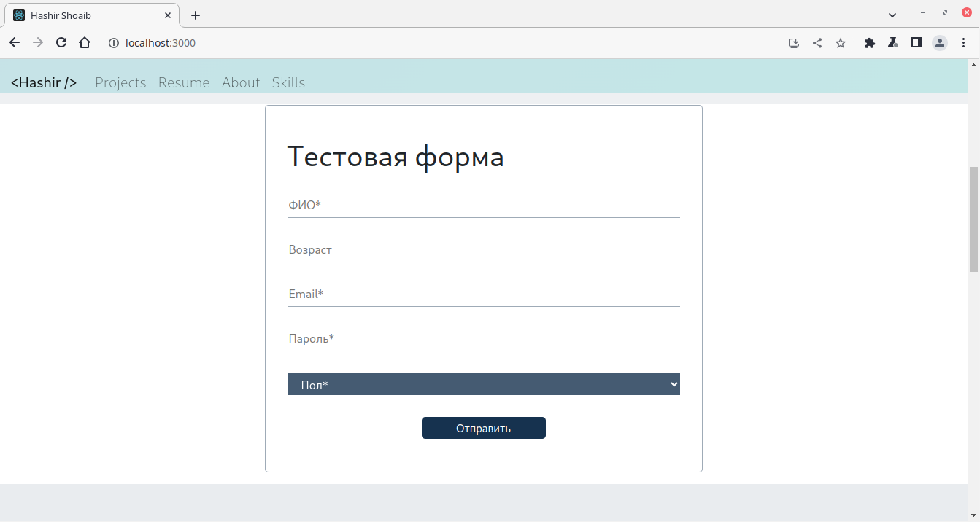Click the browser back arrow
Image resolution: width=980 pixels, height=522 pixels.
[x=15, y=43]
